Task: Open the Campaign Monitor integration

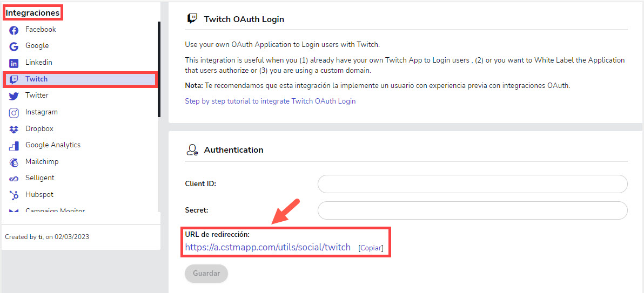Action: pos(55,210)
